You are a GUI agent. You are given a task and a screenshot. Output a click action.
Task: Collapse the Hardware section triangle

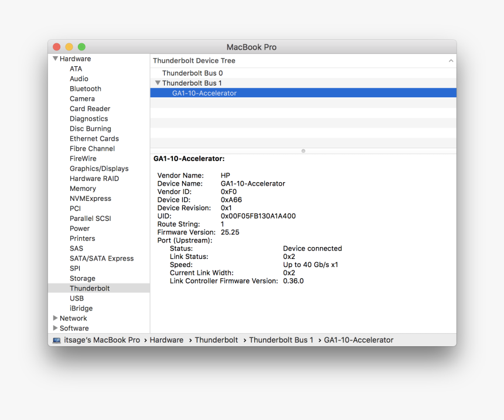point(55,59)
